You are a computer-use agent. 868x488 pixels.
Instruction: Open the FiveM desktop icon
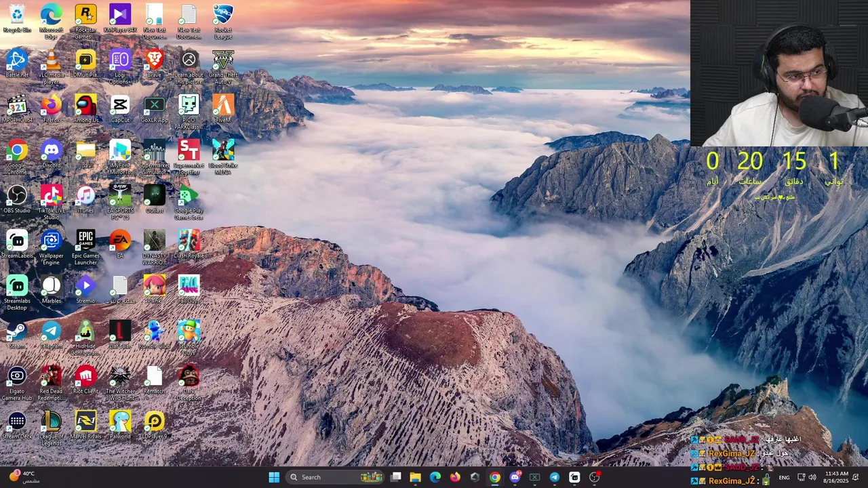223,109
